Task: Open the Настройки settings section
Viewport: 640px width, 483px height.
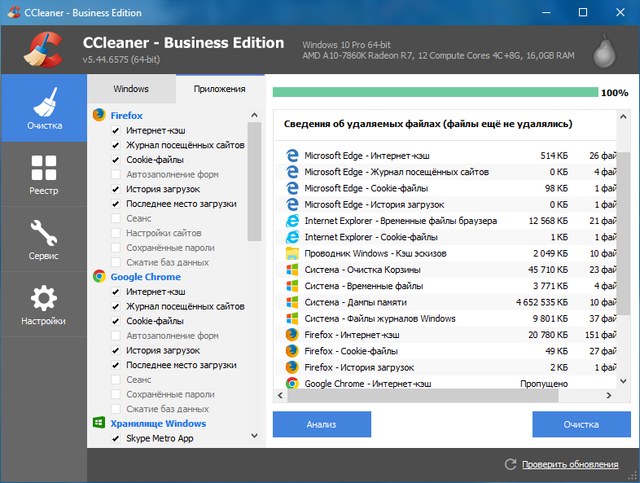Action: coord(43,305)
